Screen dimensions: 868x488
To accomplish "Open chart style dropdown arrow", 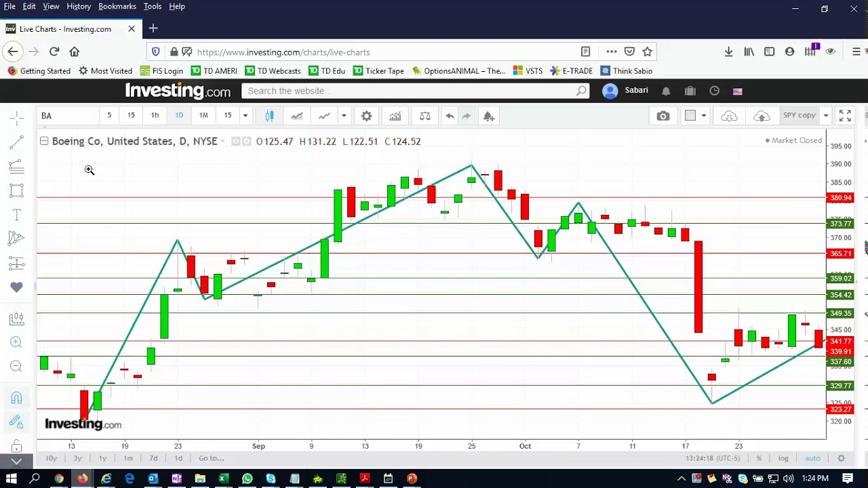I will click(344, 116).
